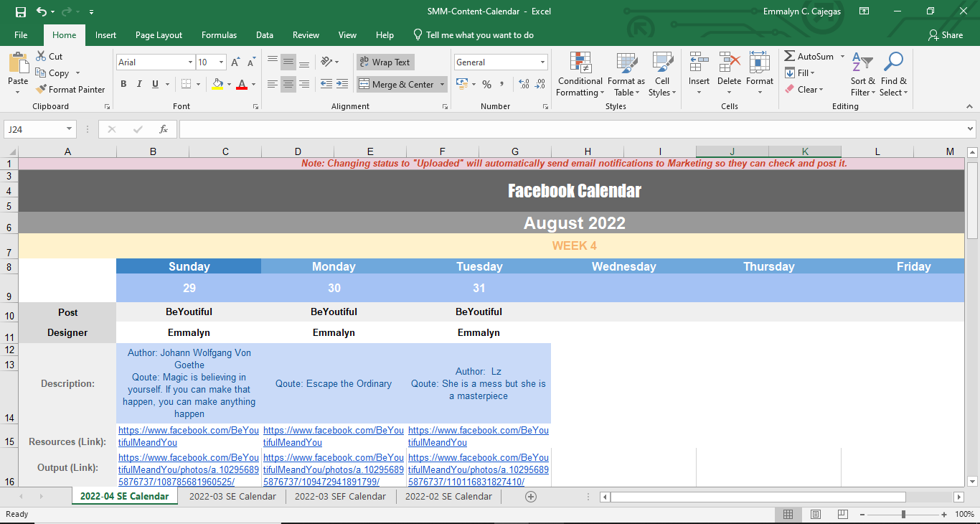Open Find & Select magnifier
Viewport: 980px width, 524px height.
[893, 74]
